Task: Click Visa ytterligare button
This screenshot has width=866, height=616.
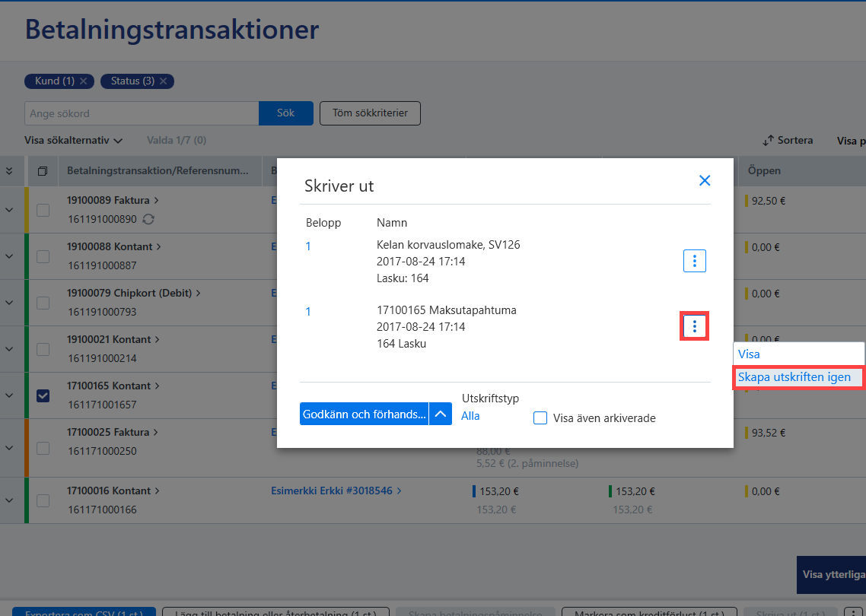Action: [831, 575]
